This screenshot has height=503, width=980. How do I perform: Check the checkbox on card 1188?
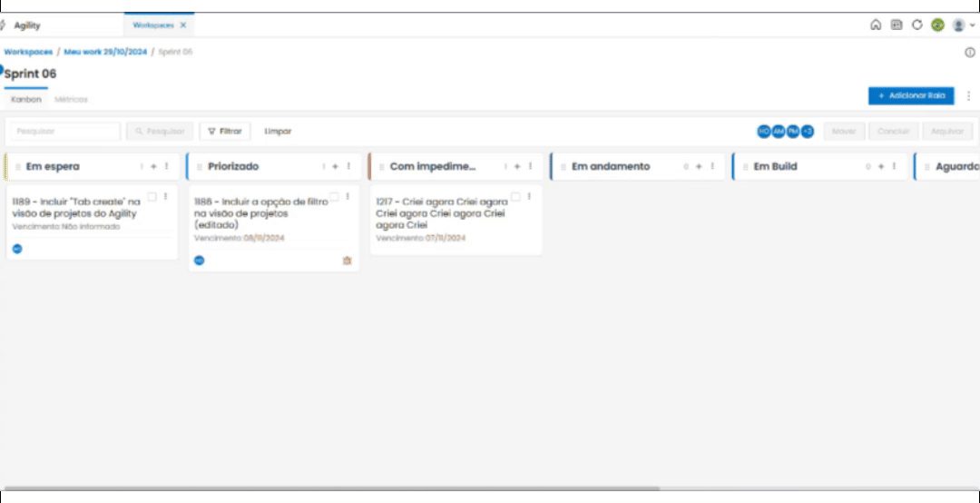(334, 196)
